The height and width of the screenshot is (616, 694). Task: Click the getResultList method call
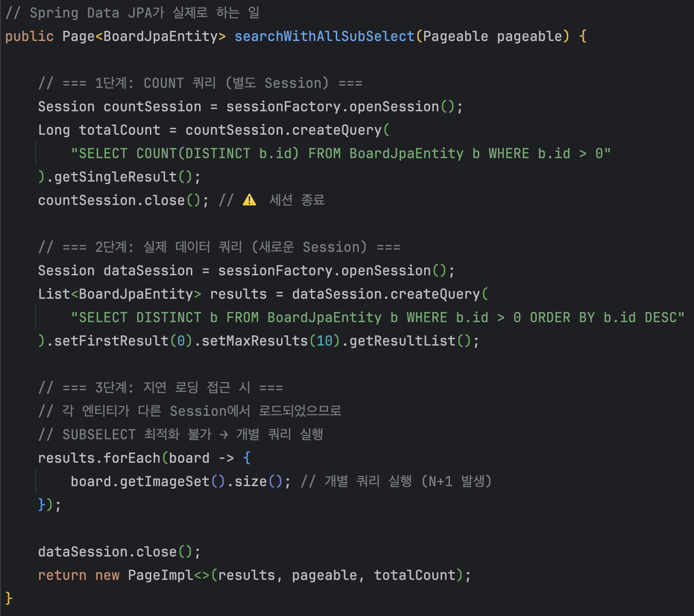point(403,341)
